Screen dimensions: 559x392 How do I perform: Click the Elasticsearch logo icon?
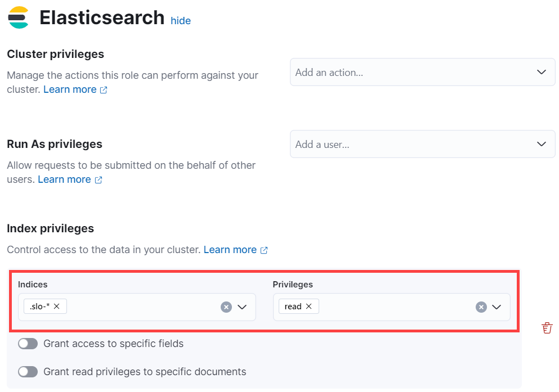tap(19, 17)
